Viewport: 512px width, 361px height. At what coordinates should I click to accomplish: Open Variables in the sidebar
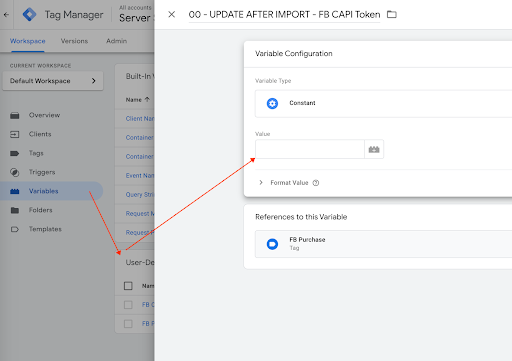(43, 191)
